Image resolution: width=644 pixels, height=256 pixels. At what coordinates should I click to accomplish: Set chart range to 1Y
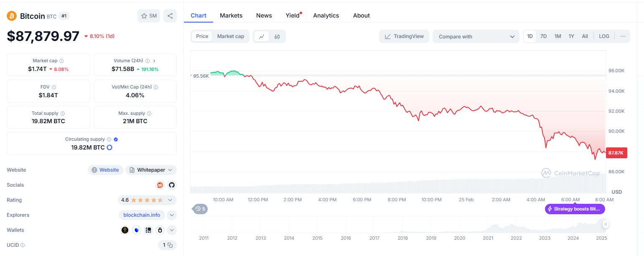pyautogui.click(x=571, y=36)
